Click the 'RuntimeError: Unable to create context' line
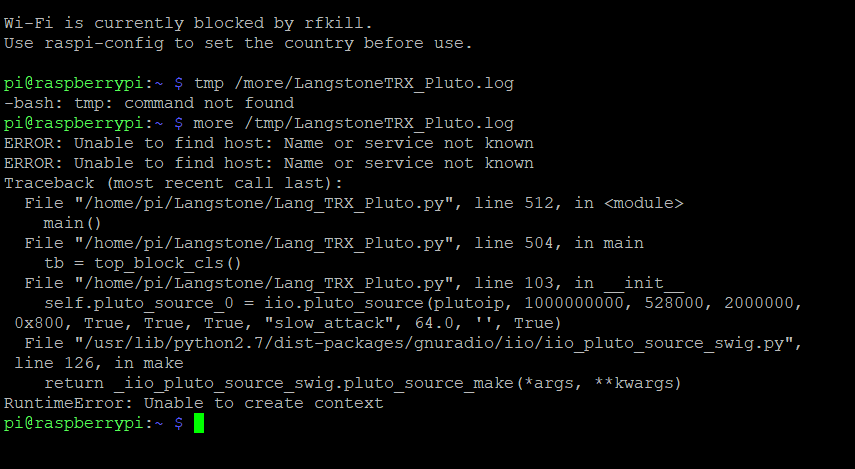The width and height of the screenshot is (855, 469). tap(194, 403)
